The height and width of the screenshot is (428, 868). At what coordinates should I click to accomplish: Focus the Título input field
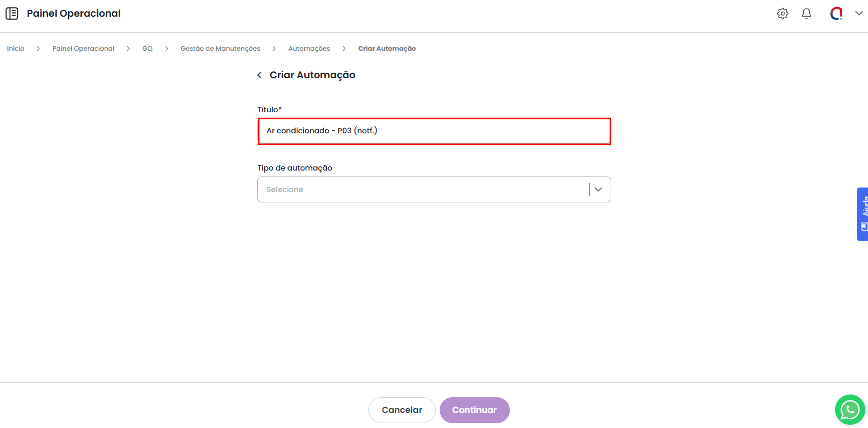(434, 131)
